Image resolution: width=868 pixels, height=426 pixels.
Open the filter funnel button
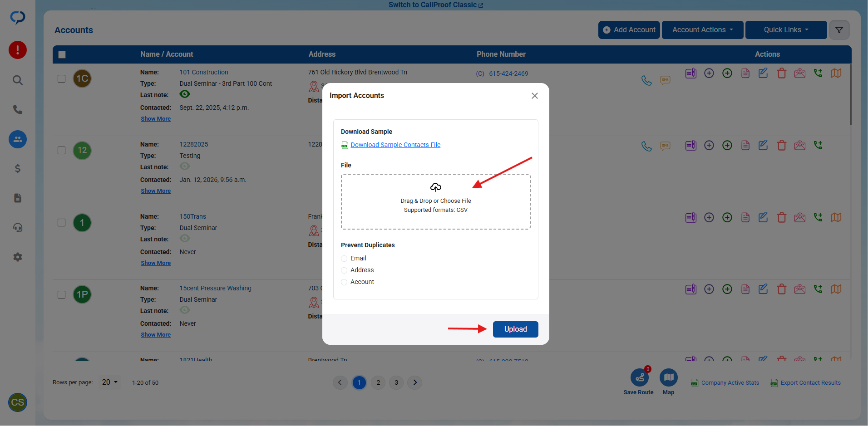(x=839, y=30)
